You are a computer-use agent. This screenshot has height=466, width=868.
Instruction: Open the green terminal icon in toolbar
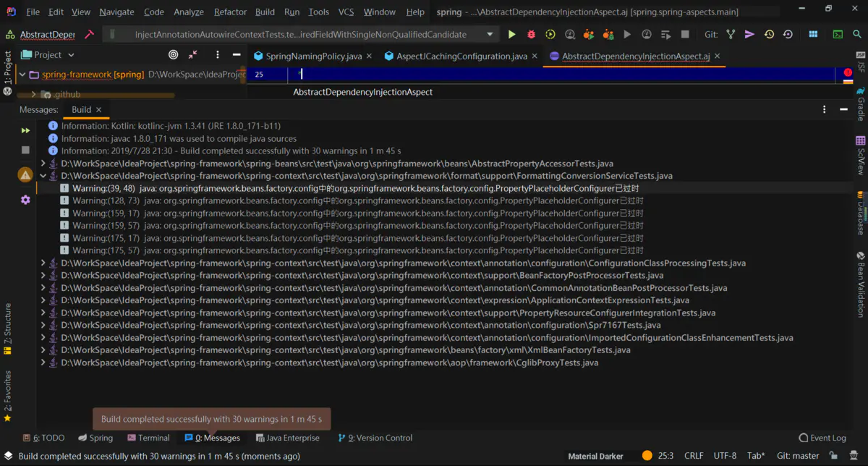[838, 34]
